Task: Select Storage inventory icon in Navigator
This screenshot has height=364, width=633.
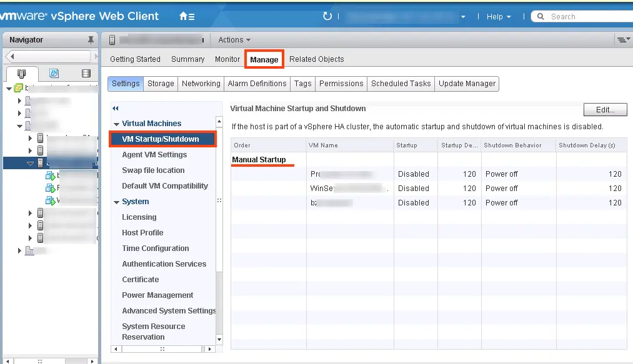Action: (86, 73)
